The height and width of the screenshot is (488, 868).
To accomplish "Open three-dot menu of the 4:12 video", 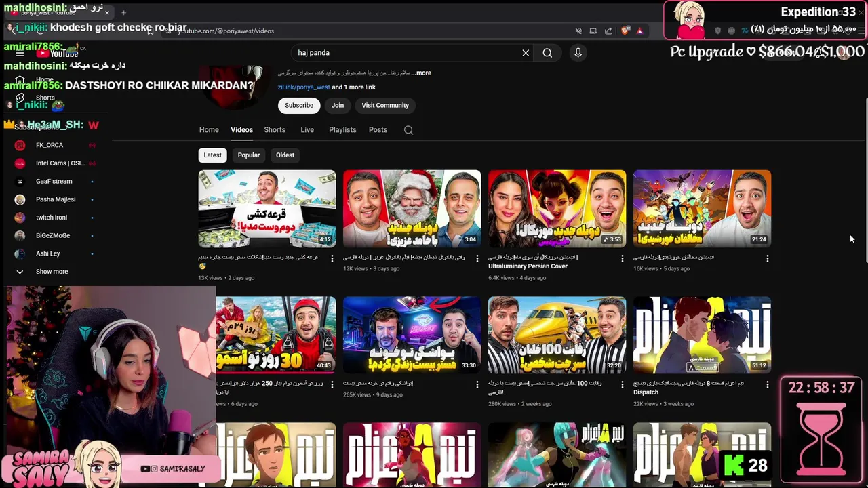I will click(332, 258).
